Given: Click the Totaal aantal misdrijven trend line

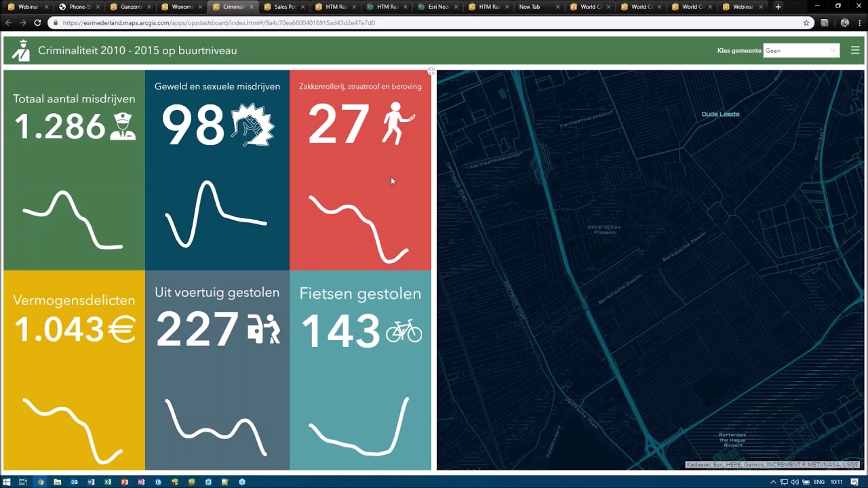Looking at the screenshot, I should (x=73, y=220).
